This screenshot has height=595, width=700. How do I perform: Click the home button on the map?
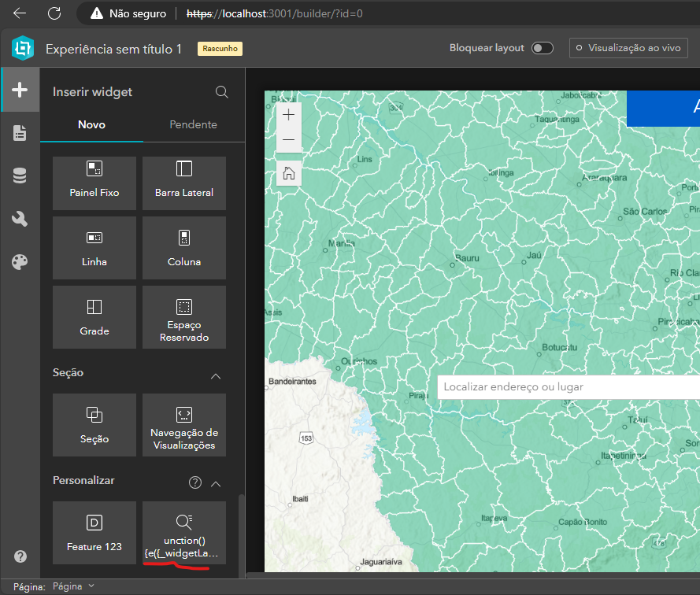point(289,173)
